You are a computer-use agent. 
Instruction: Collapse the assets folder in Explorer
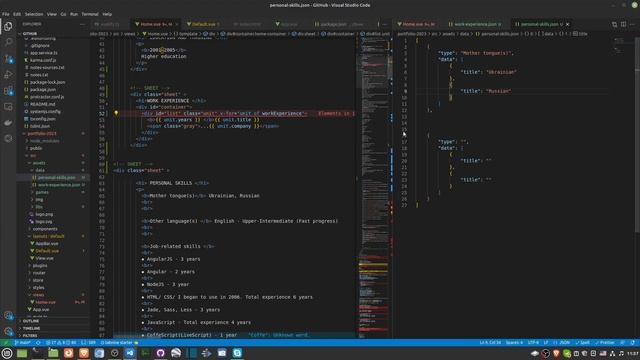coord(39,163)
